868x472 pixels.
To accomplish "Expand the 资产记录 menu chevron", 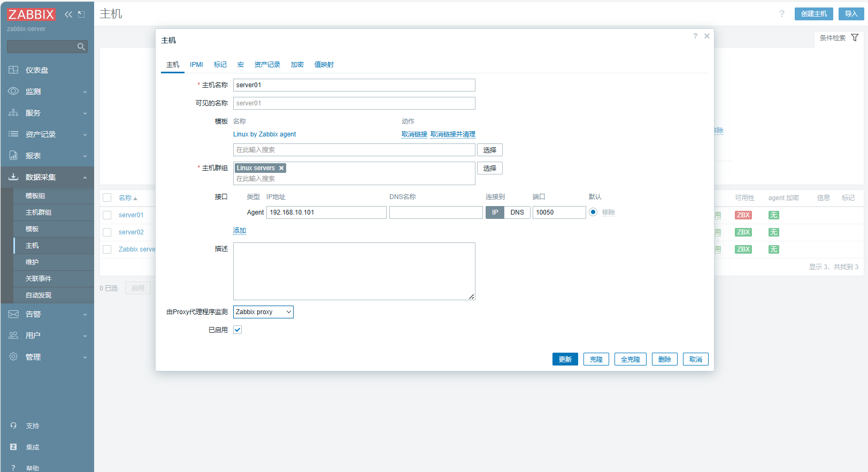I will [x=85, y=135].
